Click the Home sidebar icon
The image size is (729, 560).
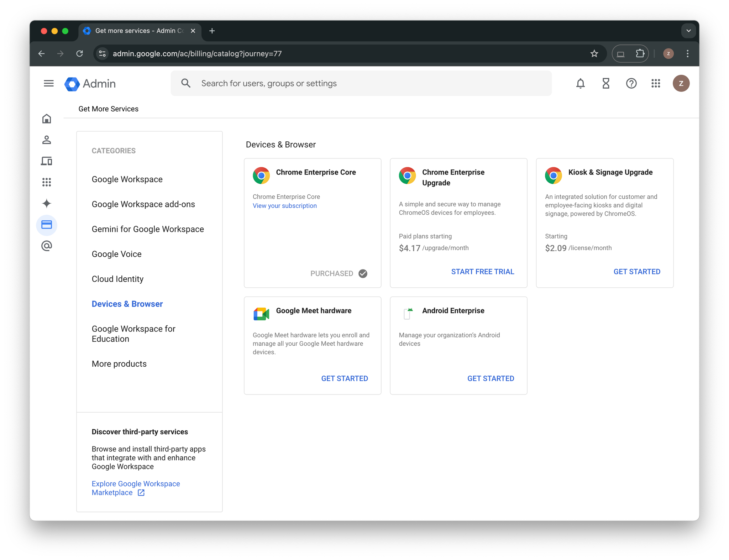[47, 119]
